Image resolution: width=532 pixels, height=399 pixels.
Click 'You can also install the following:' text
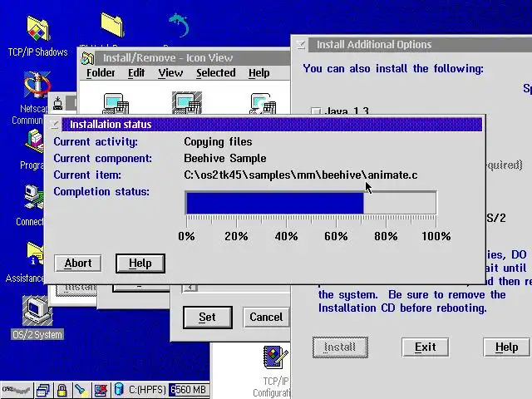click(x=393, y=68)
